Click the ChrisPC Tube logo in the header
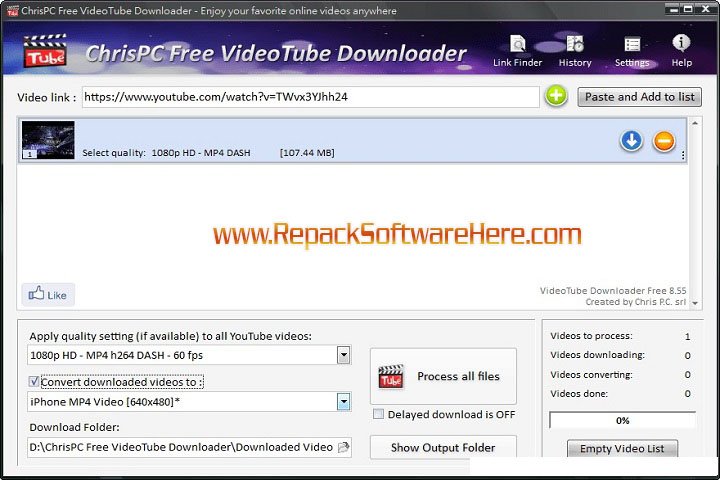 [45, 51]
